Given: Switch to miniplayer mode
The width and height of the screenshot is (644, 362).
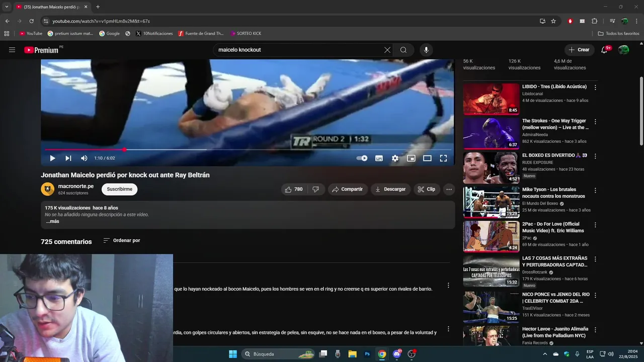Looking at the screenshot, I should tap(411, 158).
